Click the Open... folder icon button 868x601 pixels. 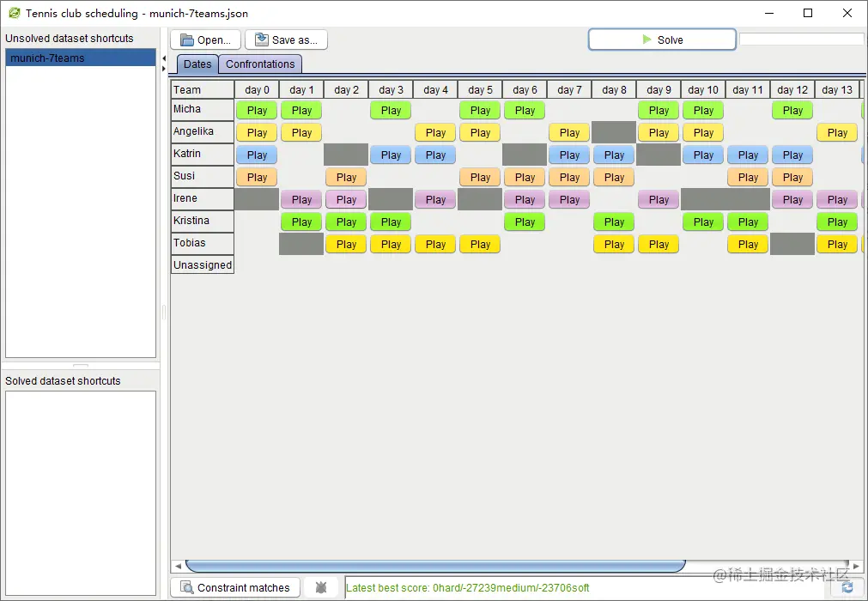pos(205,39)
